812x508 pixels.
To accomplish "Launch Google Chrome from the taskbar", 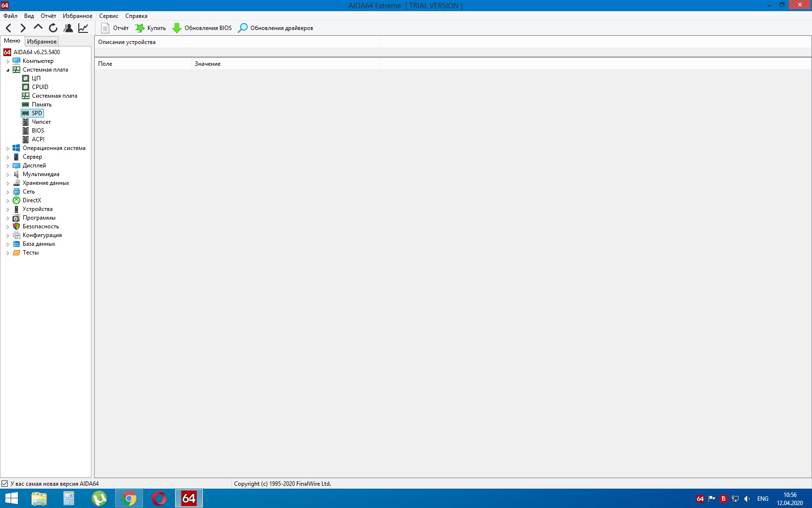I will tap(129, 498).
